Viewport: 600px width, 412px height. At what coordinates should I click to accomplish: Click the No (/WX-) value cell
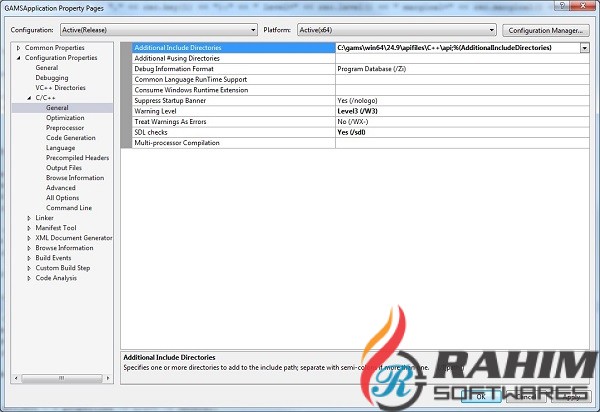pos(462,122)
